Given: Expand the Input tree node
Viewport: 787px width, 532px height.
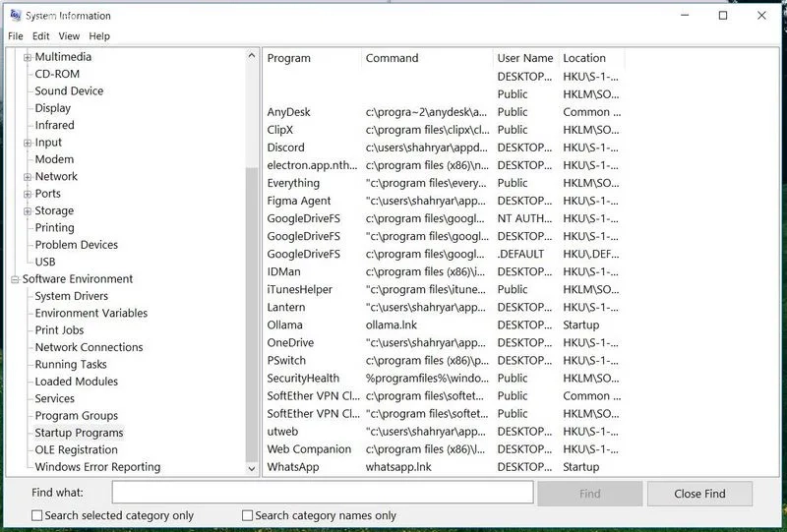Looking at the screenshot, I should [28, 143].
